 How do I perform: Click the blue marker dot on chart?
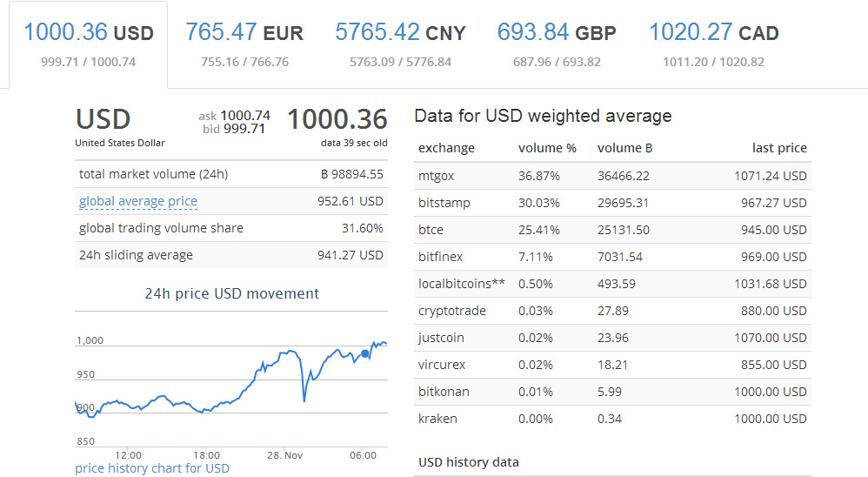(x=364, y=353)
